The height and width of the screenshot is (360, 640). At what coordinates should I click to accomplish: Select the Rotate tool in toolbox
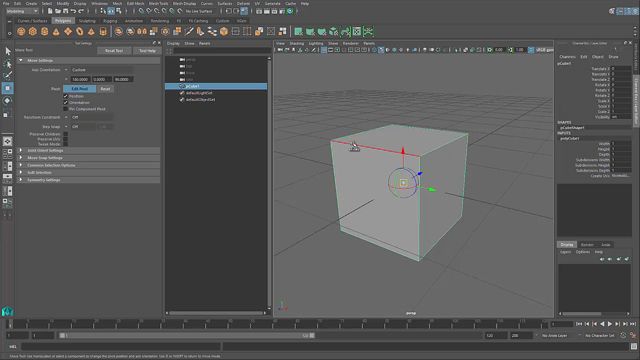pyautogui.click(x=8, y=101)
